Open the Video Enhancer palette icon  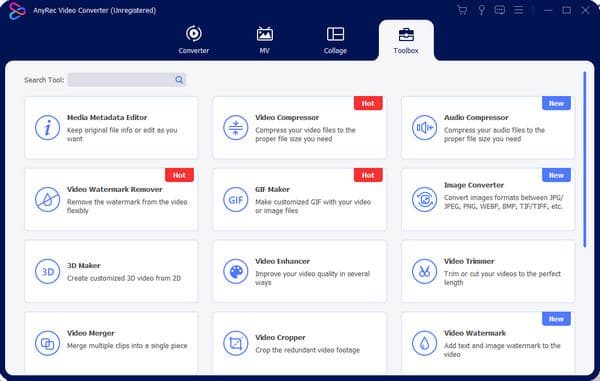(x=236, y=271)
